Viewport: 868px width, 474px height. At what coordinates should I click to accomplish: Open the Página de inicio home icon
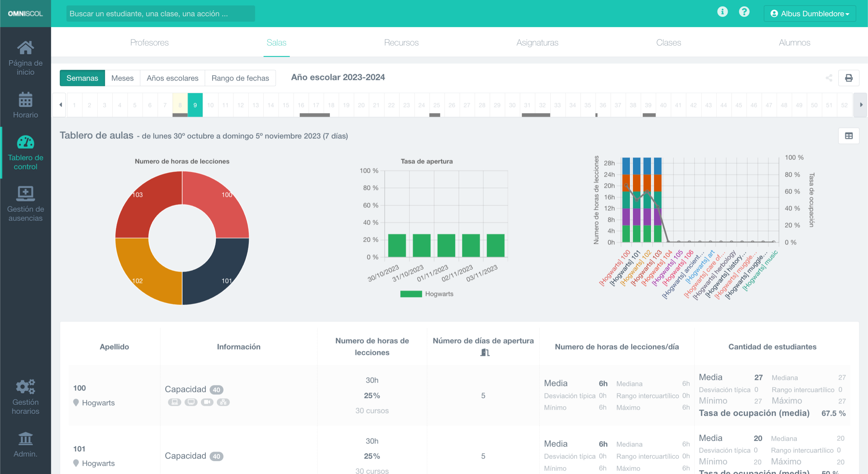[25, 48]
